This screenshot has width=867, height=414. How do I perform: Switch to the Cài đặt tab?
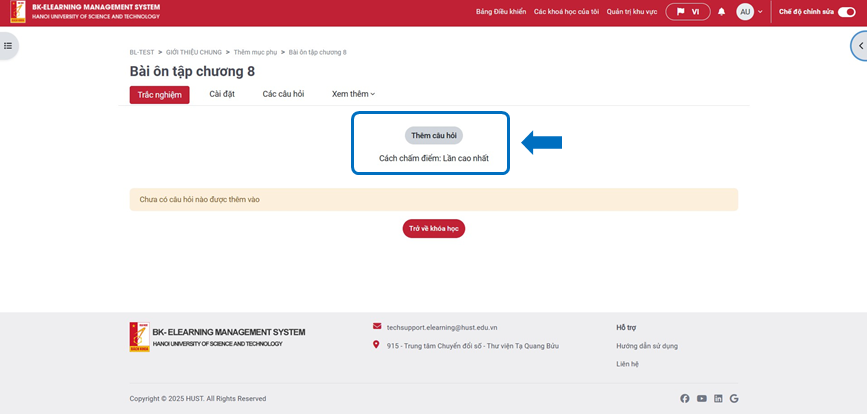click(x=222, y=94)
